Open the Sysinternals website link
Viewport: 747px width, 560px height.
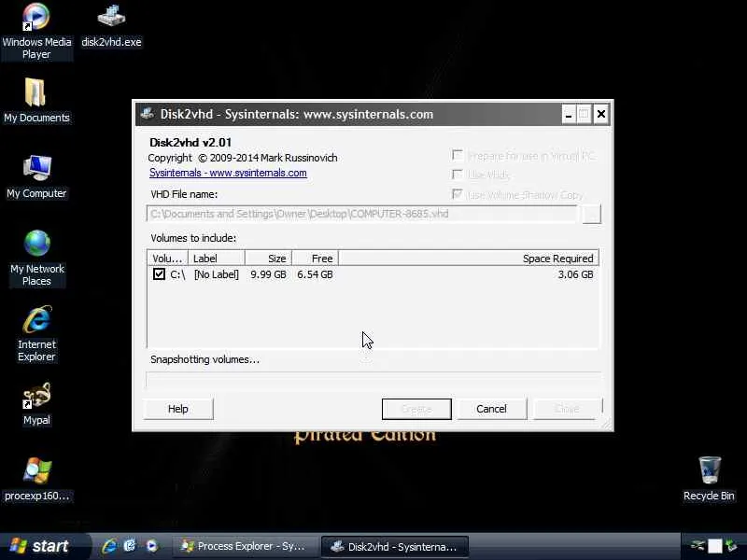tap(228, 173)
